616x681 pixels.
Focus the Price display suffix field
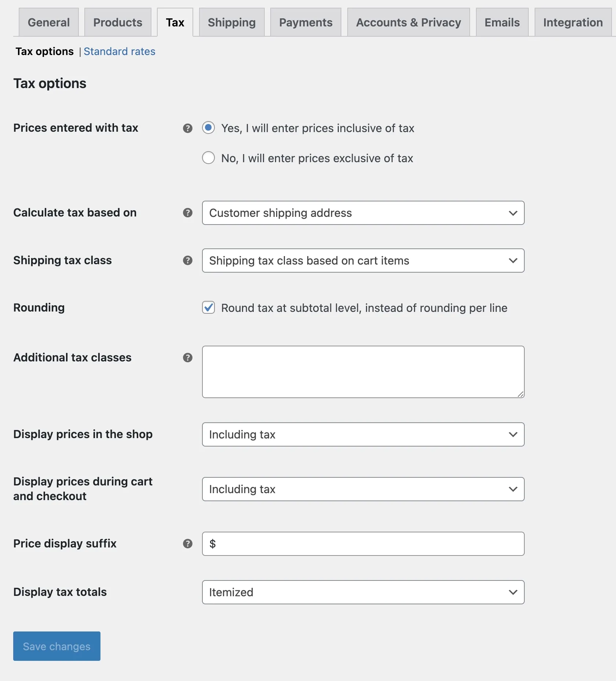tap(363, 544)
